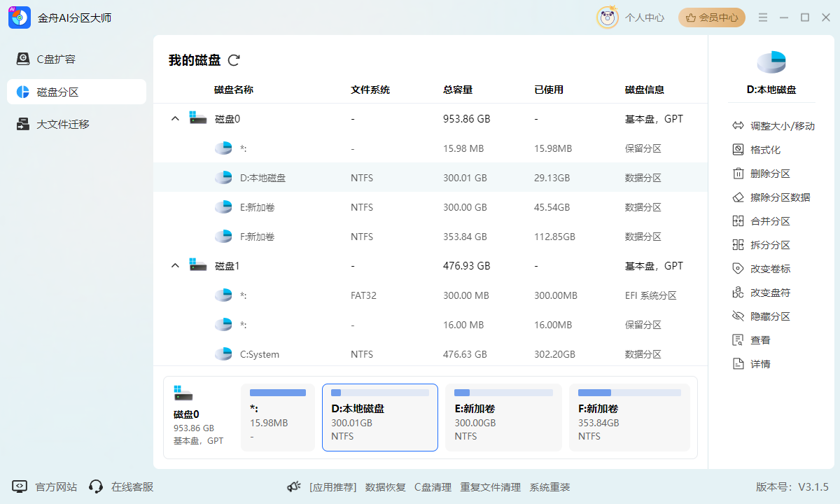Select the E:新加卷 partition card
The image size is (840, 504).
[x=503, y=417]
